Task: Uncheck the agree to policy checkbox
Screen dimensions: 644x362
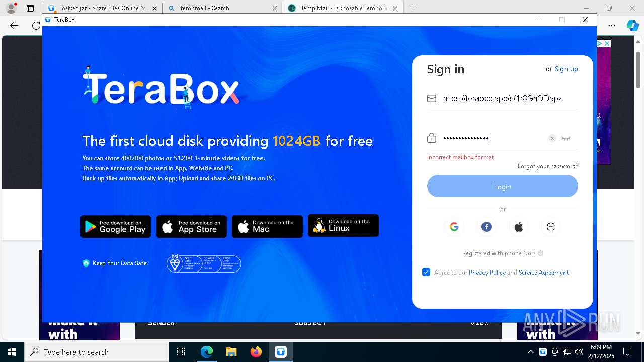Action: (x=426, y=272)
